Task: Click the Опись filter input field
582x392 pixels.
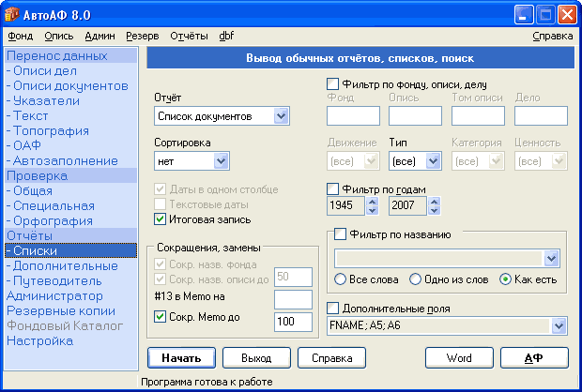Action: click(x=415, y=115)
